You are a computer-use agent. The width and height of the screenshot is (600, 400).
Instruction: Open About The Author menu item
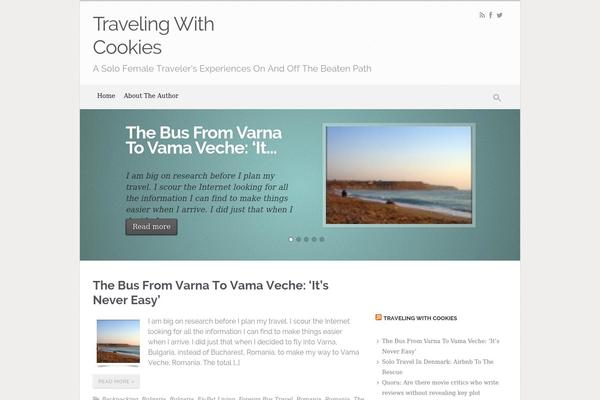coord(151,96)
